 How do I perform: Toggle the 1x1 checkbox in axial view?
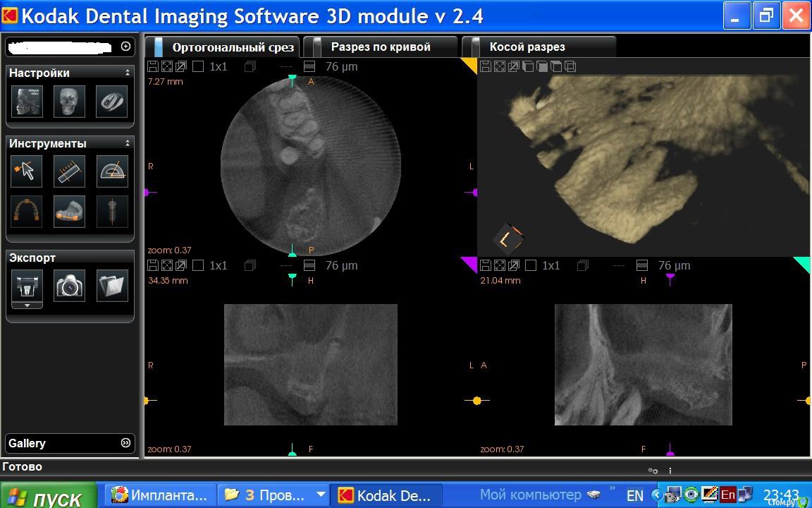pos(198,67)
